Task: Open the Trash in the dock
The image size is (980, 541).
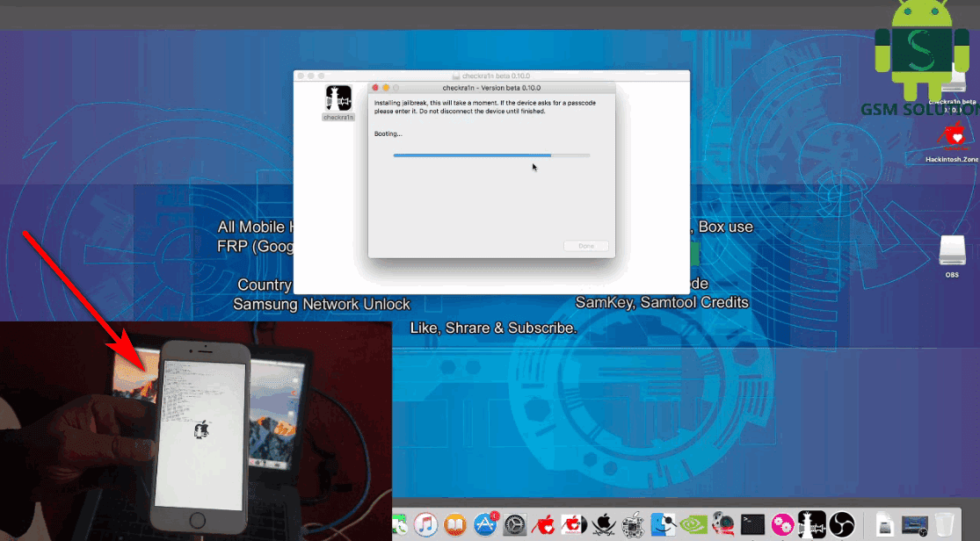Action: (x=944, y=525)
